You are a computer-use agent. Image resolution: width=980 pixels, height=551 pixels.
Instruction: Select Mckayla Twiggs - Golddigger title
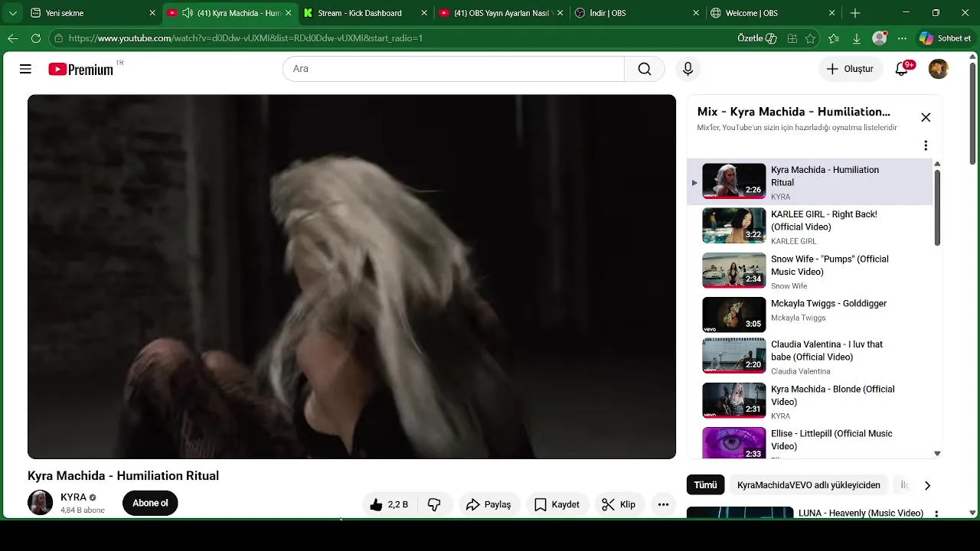click(828, 304)
